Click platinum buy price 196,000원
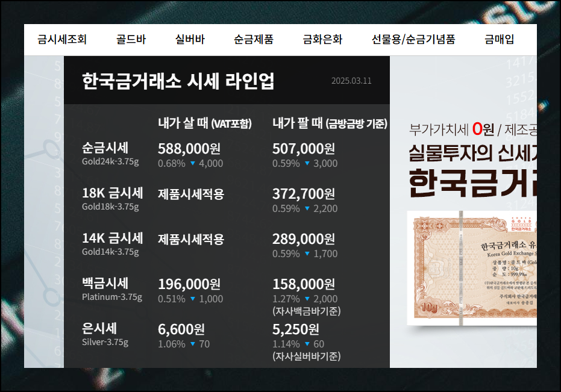This screenshot has width=561, height=392. 189,284
